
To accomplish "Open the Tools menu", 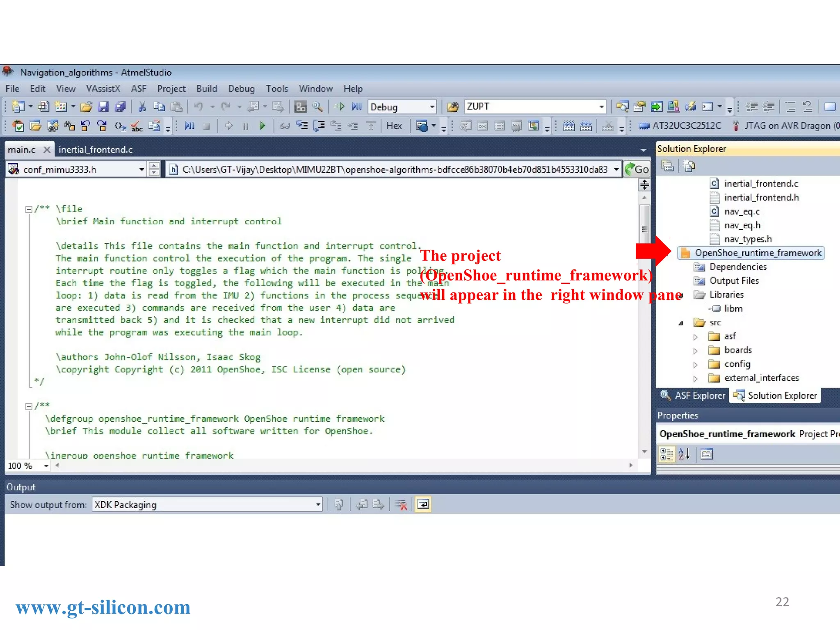I will click(x=277, y=89).
